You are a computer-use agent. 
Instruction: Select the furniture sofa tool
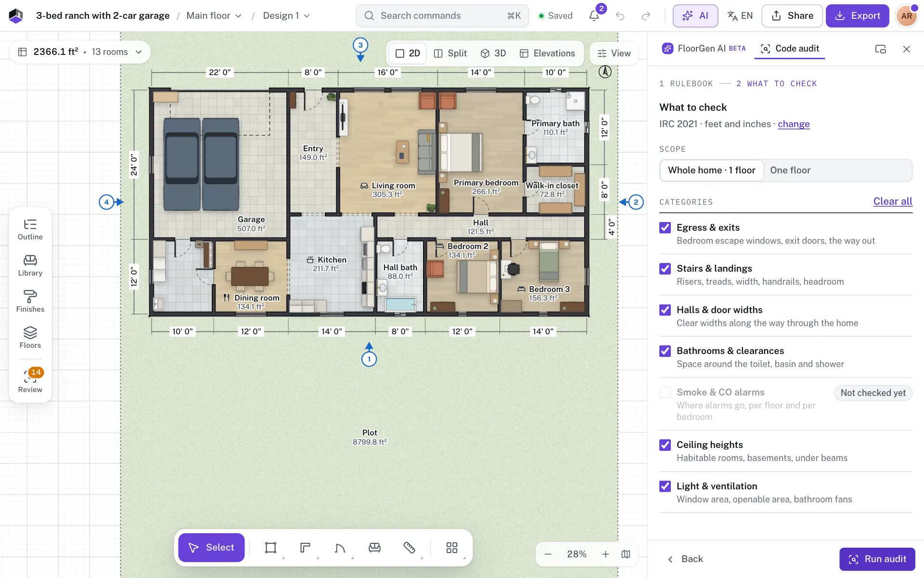pos(374,548)
